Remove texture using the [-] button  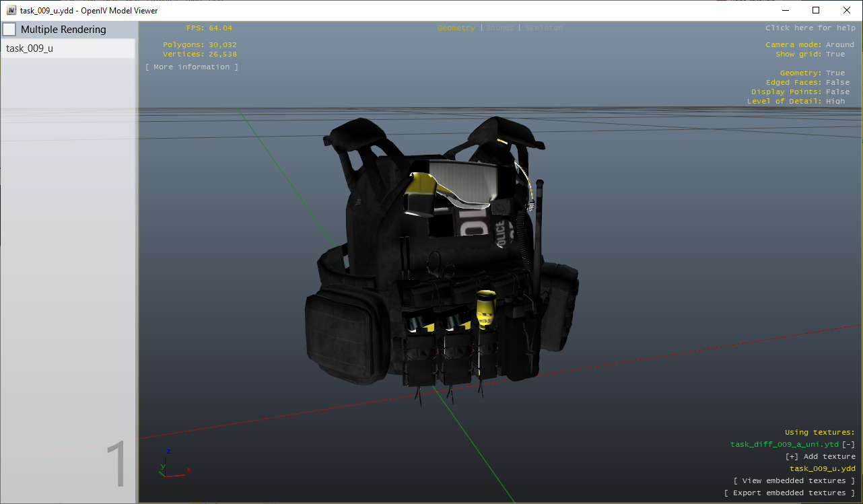coord(848,444)
